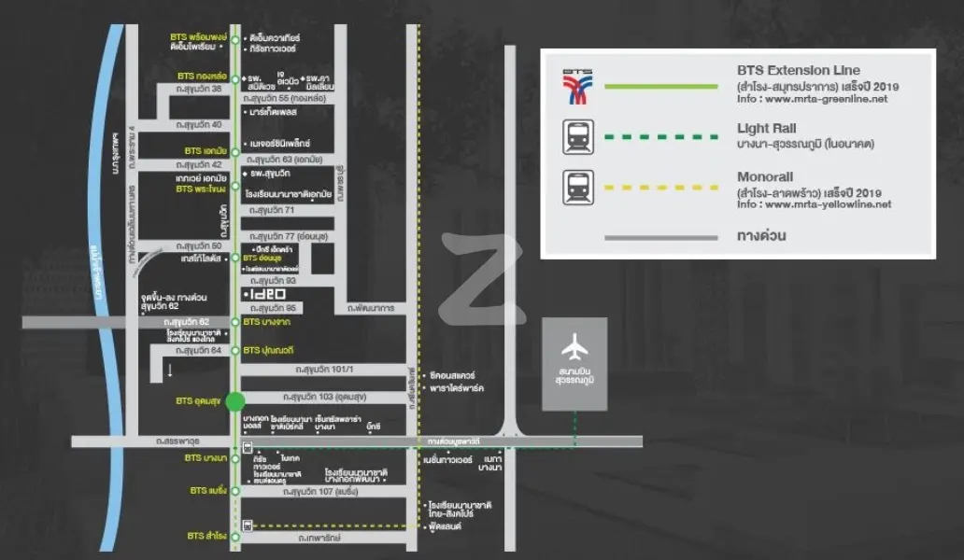964x560 pixels.
Task: Click the ถ.เทพารักษ์ road label
Action: tap(319, 538)
